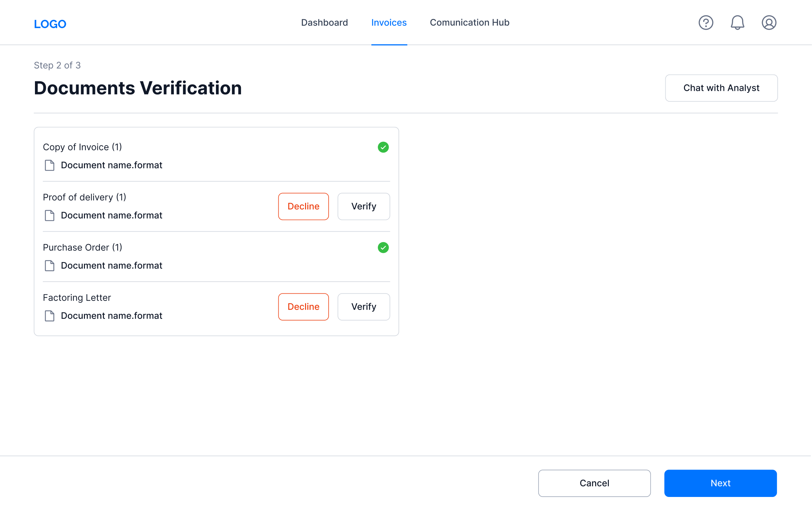Click the LOGO in the header
Image resolution: width=812 pixels, height=511 pixels.
pos(50,24)
